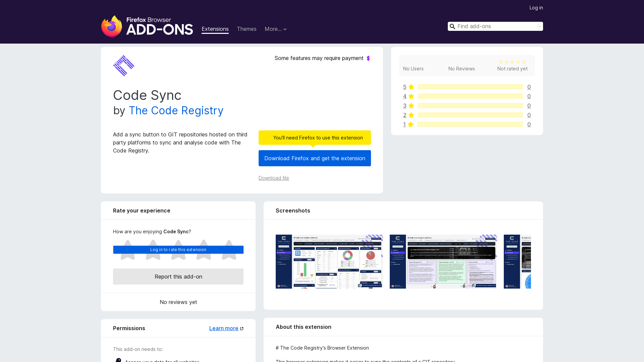This screenshot has width=644, height=362.
Task: Click the 3-star rating bar
Action: 470,106
